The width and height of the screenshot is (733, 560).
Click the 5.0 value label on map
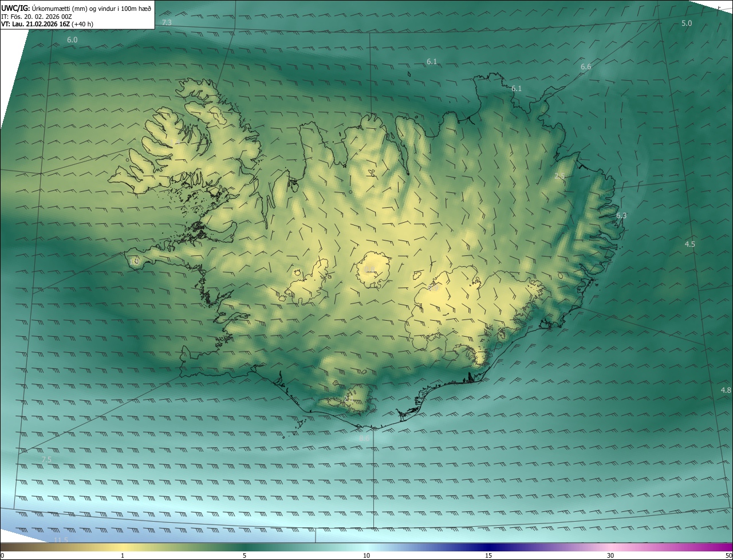click(x=687, y=23)
